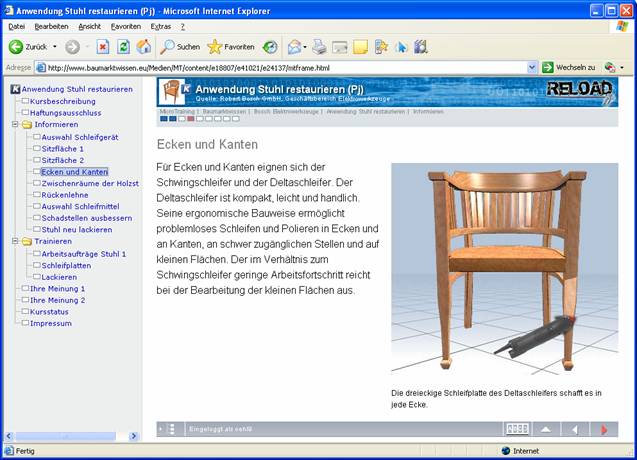Screen dimensions: 637x460
Task: Open the Ansicht menu
Action: 89,26
